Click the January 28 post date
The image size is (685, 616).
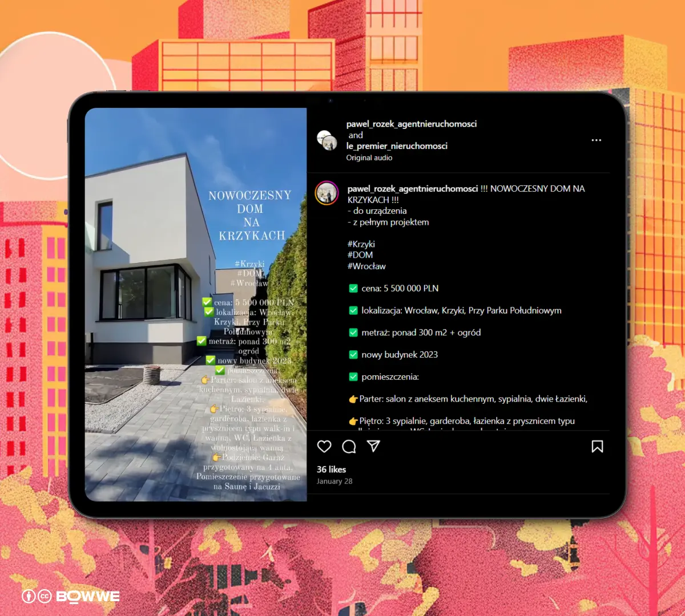[x=335, y=481]
